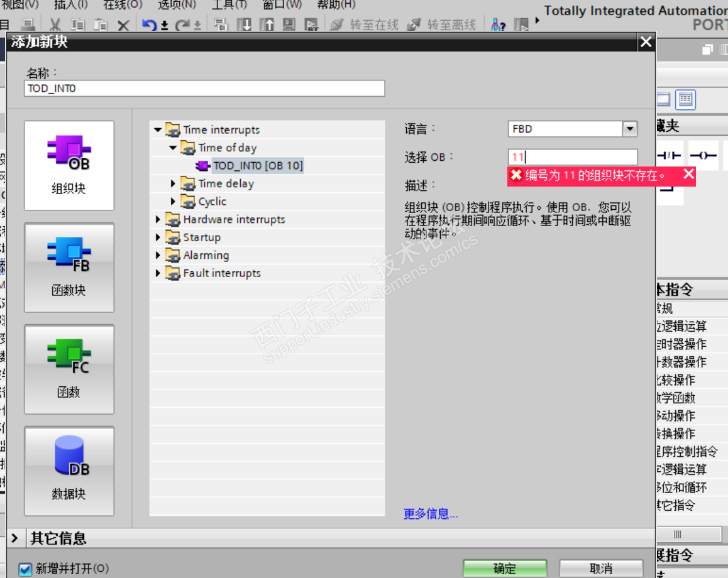The image size is (728, 578).
Task: Click the block Name input field
Action: [204, 88]
